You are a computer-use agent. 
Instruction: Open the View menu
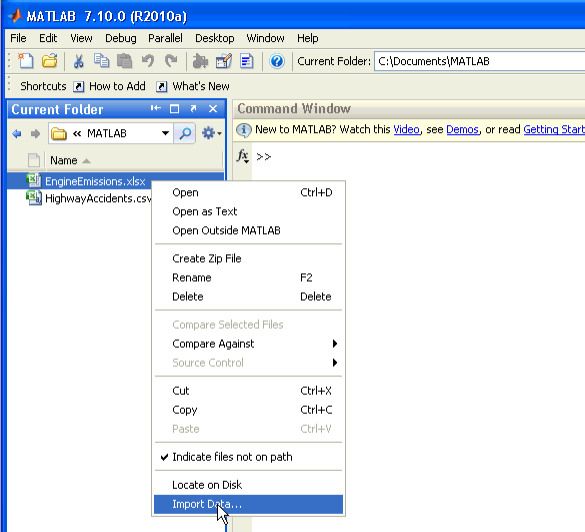[x=81, y=38]
